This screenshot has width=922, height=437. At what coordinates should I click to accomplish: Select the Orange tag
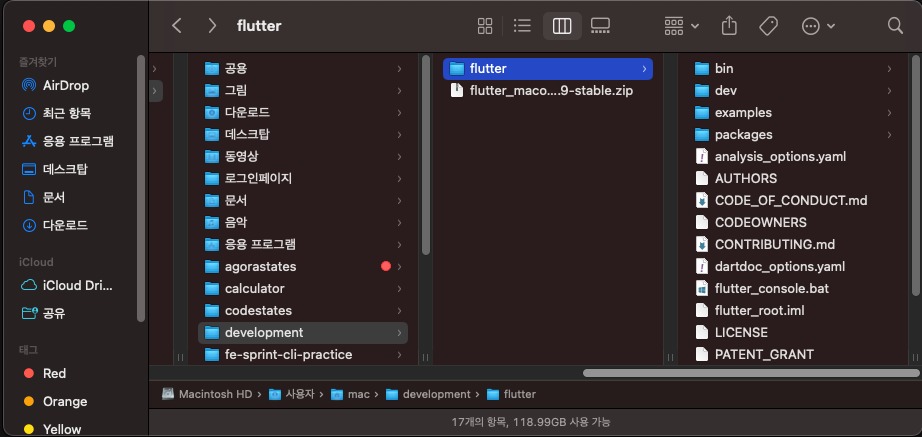pyautogui.click(x=65, y=401)
